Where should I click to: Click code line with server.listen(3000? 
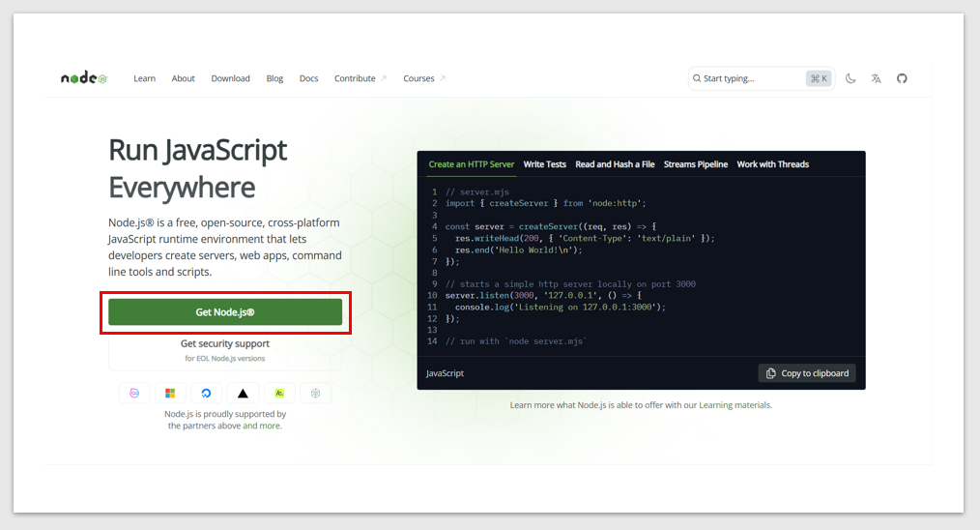[x=543, y=295]
